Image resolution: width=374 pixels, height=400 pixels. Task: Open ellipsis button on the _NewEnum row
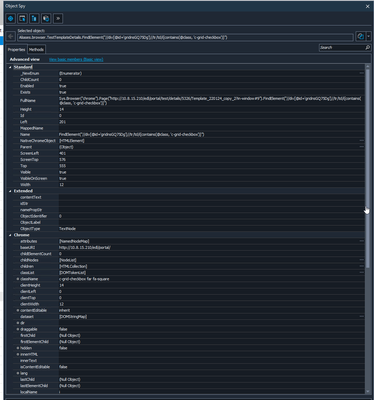(361, 73)
